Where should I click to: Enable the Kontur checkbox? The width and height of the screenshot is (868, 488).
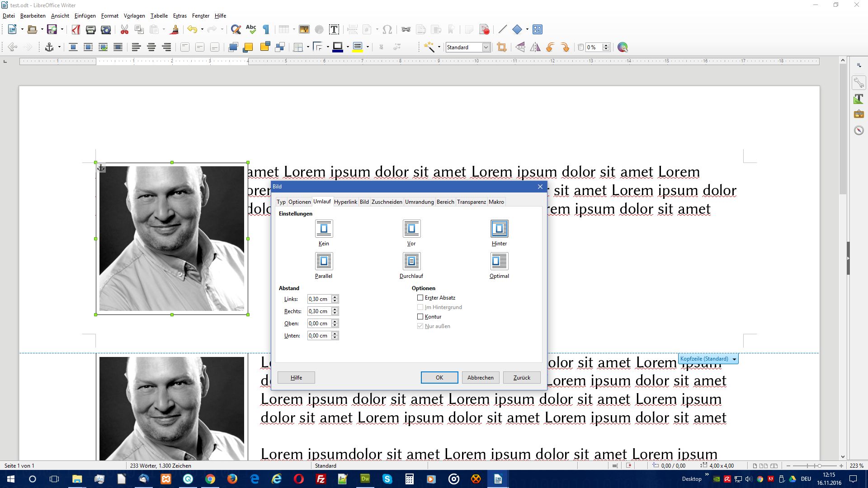(420, 317)
